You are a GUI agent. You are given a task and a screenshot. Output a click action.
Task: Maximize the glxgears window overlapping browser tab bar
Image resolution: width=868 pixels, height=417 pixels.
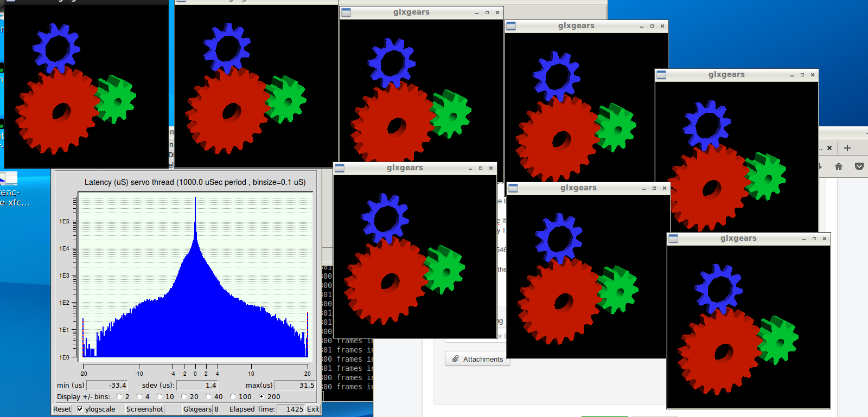point(802,75)
